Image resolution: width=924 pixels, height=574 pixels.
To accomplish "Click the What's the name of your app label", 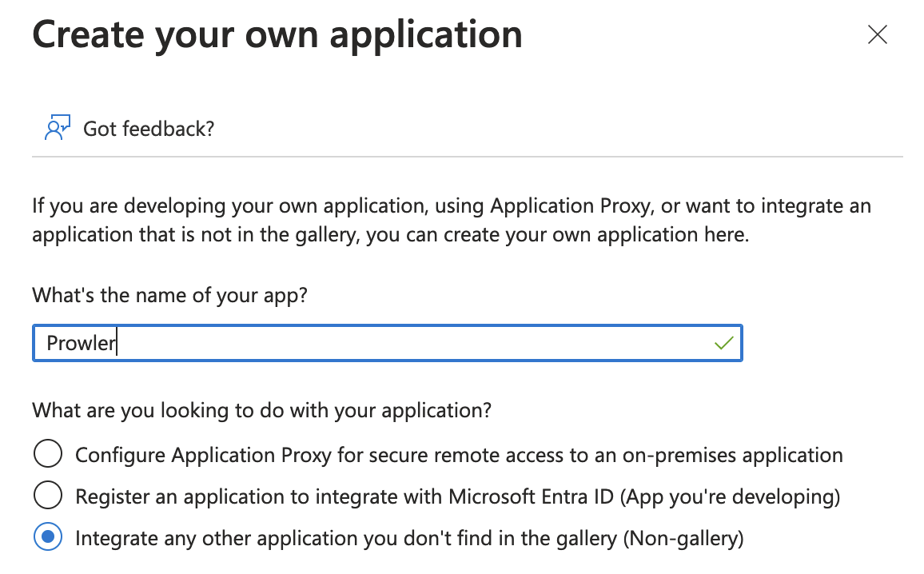I will pos(169,295).
